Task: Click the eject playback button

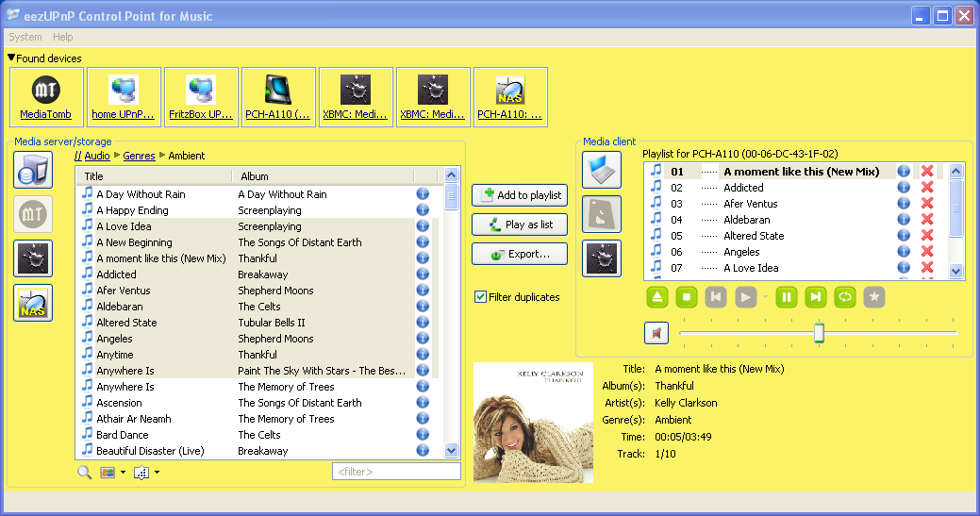Action: [657, 297]
